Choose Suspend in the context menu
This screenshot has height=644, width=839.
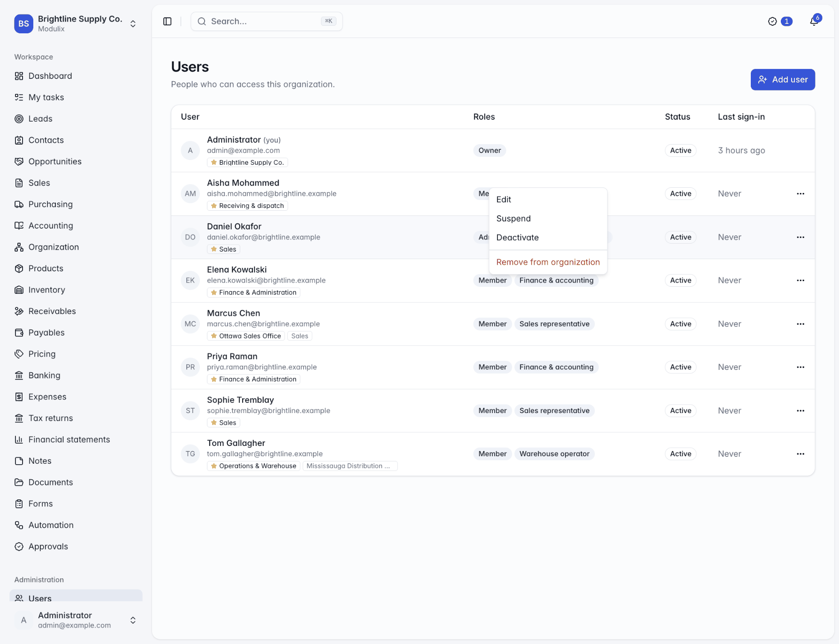[548, 218]
